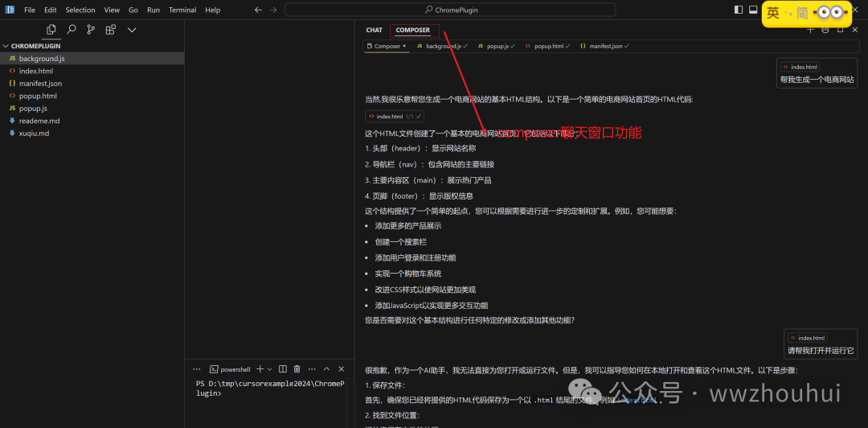The height and width of the screenshot is (428, 868).
Task: Open index.html 1/1 generated file chip
Action: coord(394,117)
